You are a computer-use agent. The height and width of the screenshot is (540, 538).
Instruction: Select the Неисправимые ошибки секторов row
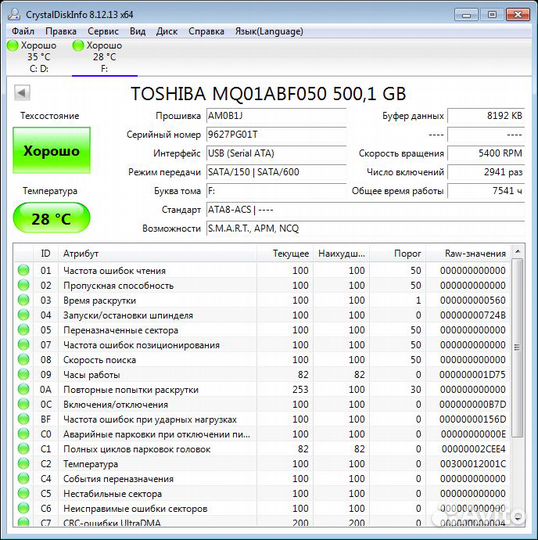click(262, 508)
